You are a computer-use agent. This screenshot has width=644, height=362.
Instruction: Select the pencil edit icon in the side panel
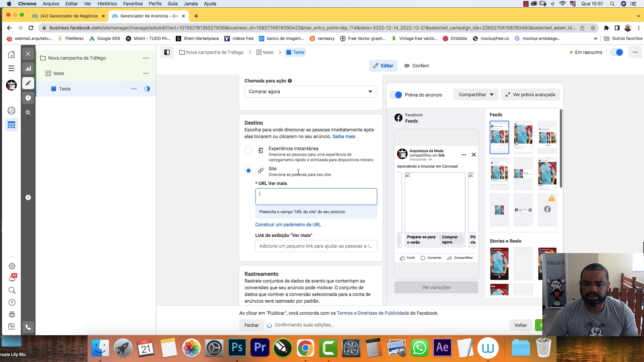(28, 83)
